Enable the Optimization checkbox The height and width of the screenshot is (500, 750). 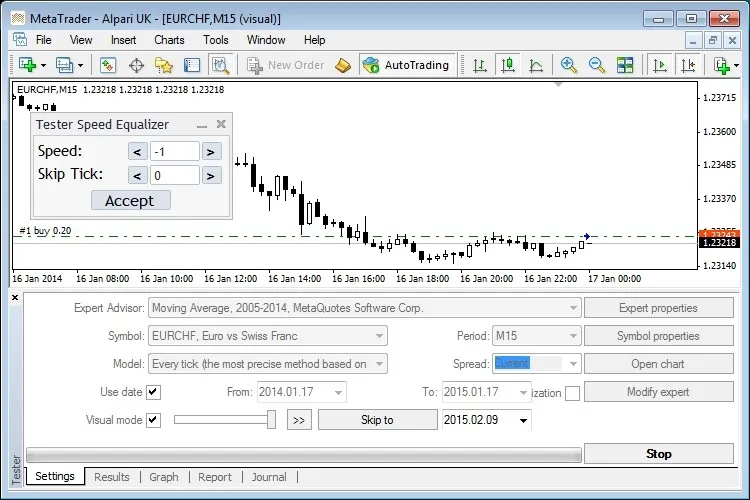572,393
